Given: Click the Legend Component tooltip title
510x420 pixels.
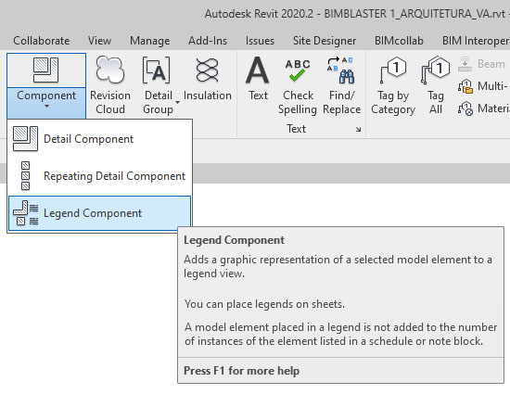Looking at the screenshot, I should (x=234, y=240).
